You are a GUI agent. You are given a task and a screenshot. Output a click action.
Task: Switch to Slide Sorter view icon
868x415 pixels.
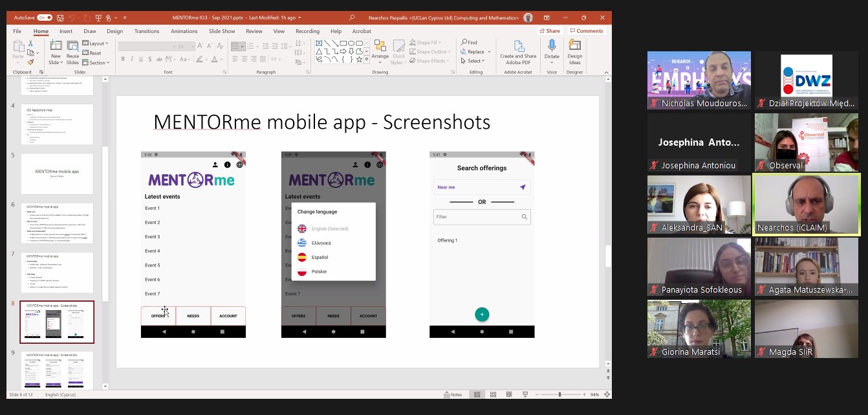point(493,394)
